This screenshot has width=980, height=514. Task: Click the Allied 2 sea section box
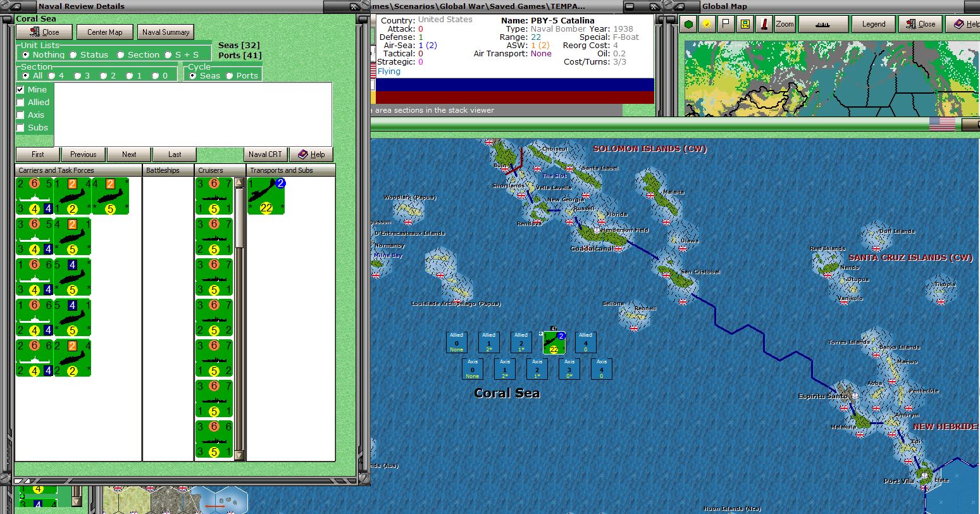[x=521, y=342]
